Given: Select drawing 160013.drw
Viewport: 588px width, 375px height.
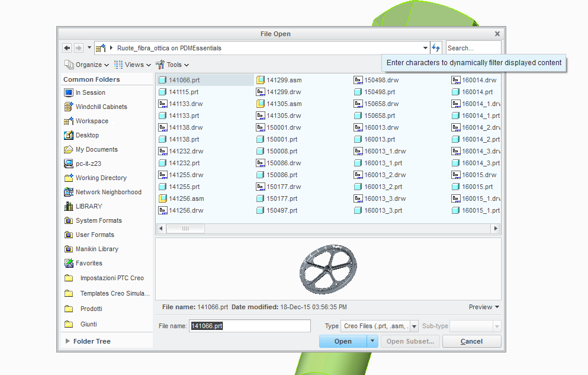Looking at the screenshot, I should click(x=376, y=127).
